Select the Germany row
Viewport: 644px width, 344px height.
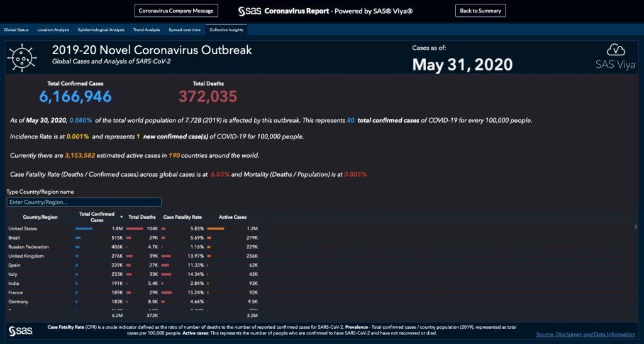point(133,302)
